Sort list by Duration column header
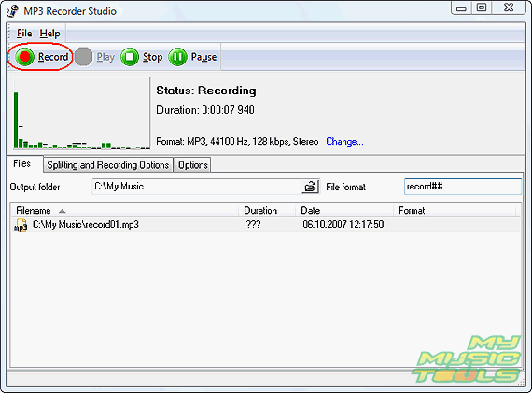Viewport: 532px width, 393px height. pyautogui.click(x=267, y=210)
